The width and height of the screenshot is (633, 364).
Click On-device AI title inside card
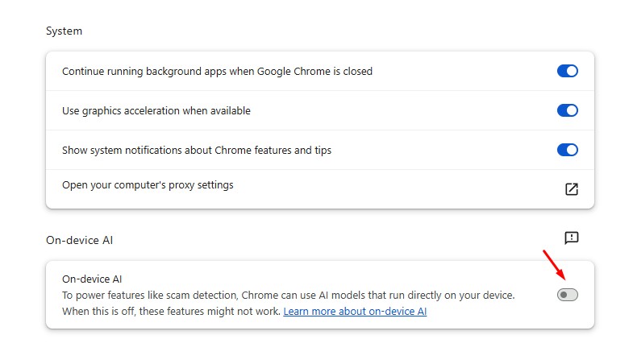tap(92, 279)
